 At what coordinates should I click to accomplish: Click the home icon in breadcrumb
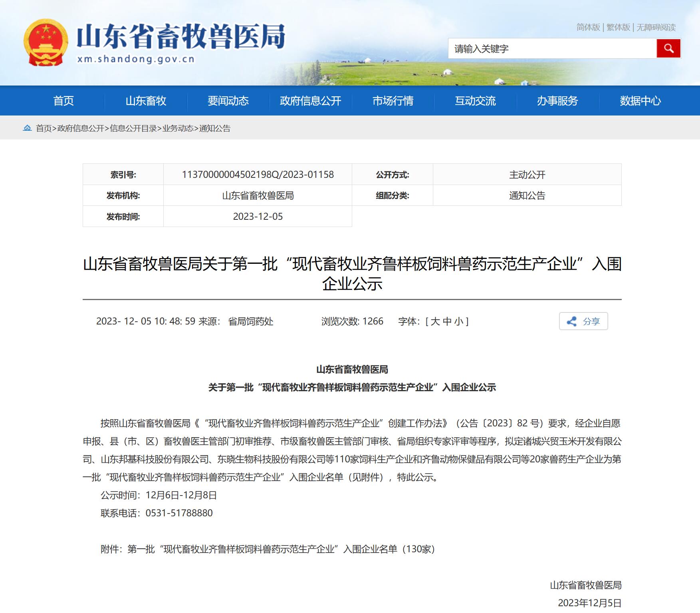coord(27,128)
